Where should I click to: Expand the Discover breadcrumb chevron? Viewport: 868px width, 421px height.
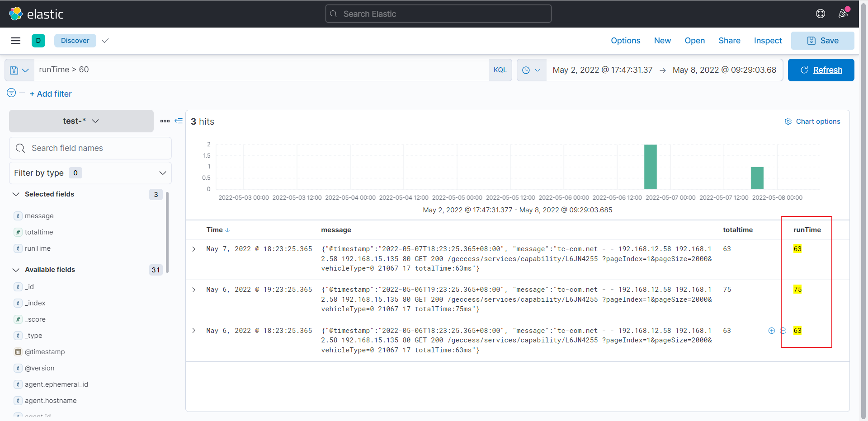(105, 41)
